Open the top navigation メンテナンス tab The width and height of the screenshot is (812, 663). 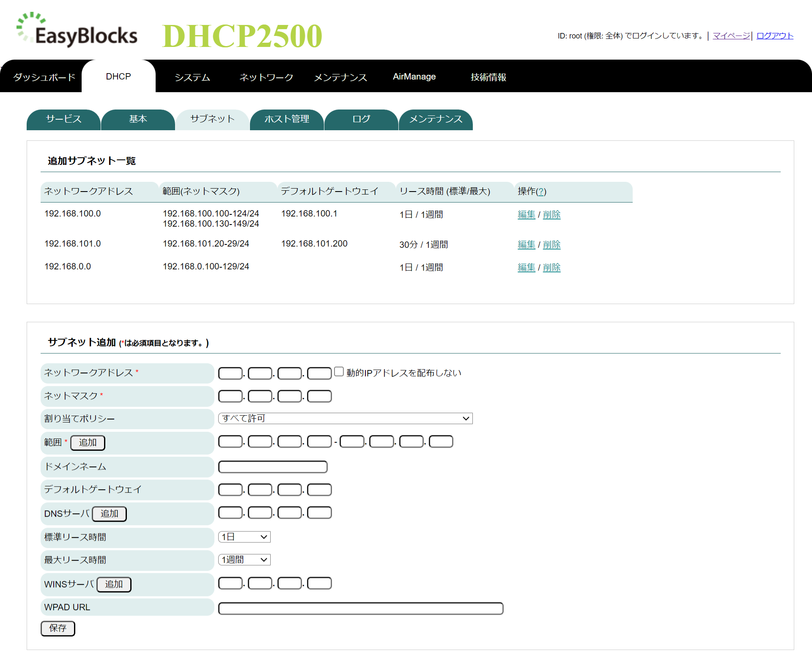click(x=340, y=77)
